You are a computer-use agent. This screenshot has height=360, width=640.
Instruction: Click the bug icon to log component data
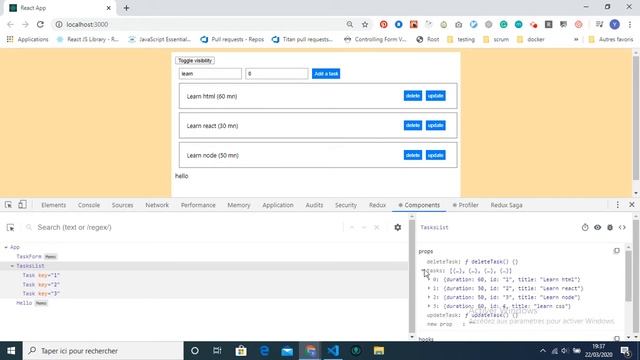point(610,227)
